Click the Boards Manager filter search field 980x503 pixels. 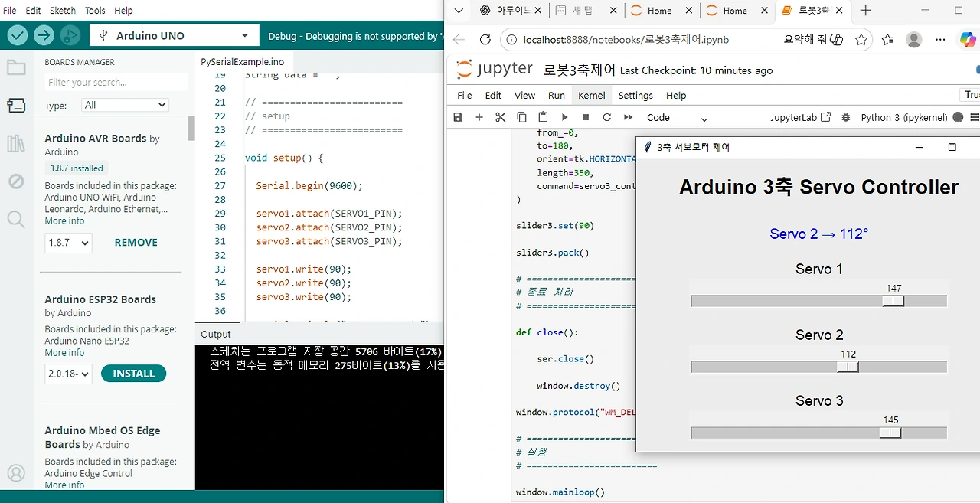[x=116, y=83]
